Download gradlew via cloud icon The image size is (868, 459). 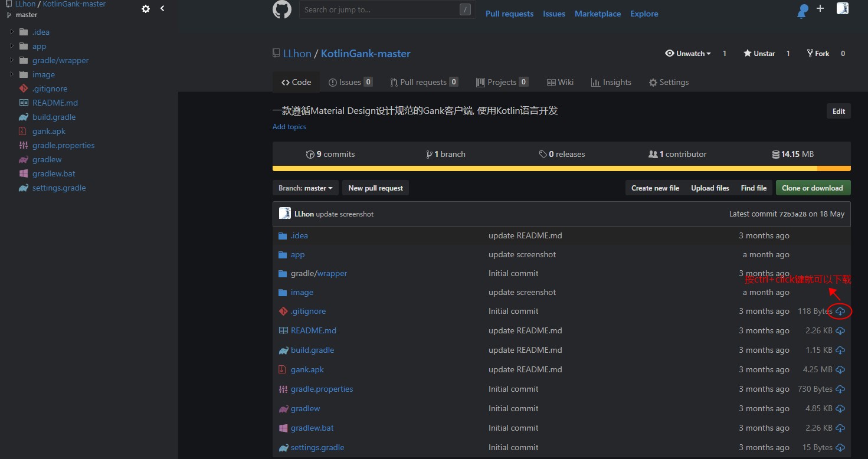[840, 408]
